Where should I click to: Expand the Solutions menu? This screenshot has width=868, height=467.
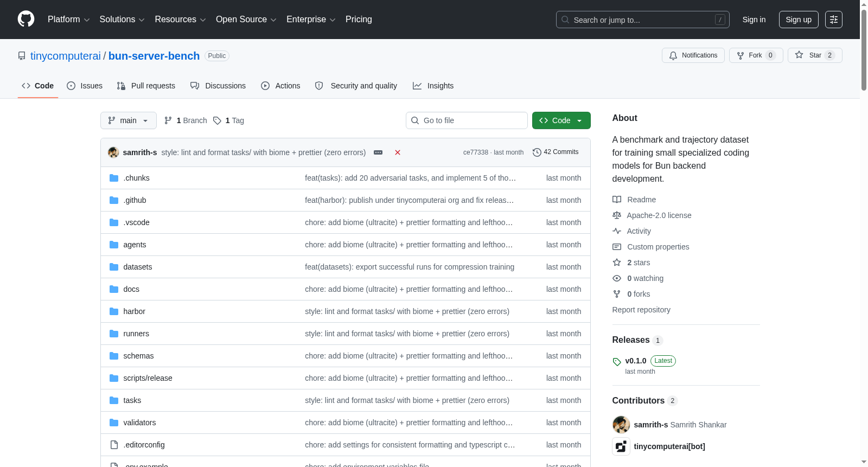coord(122,20)
